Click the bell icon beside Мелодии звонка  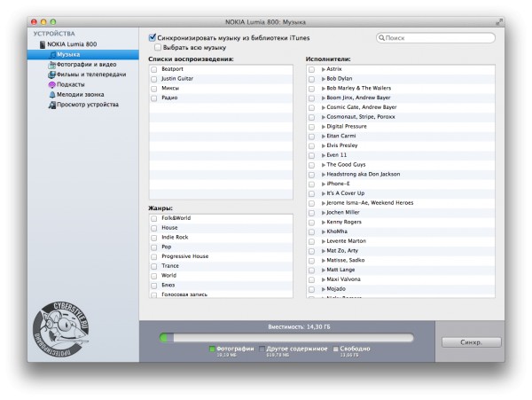(x=52, y=95)
